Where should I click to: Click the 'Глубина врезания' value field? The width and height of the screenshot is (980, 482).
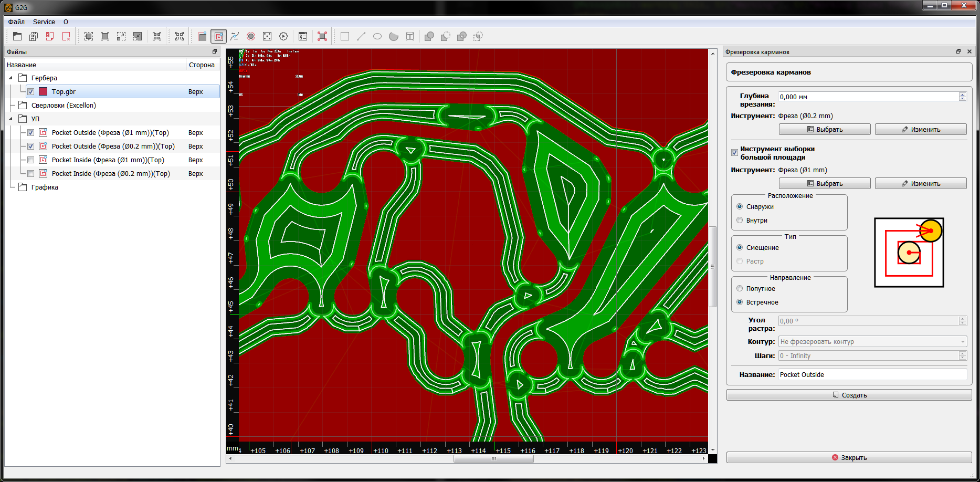coord(868,97)
